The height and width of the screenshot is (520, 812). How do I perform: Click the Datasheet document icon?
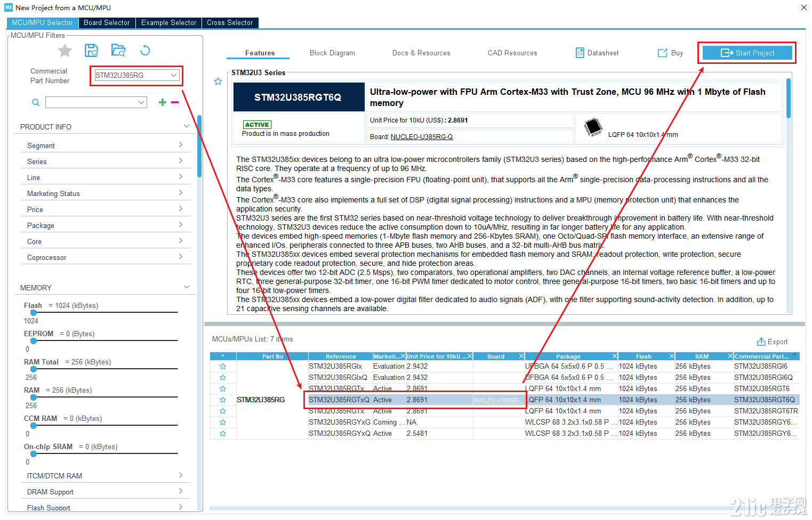pyautogui.click(x=580, y=53)
